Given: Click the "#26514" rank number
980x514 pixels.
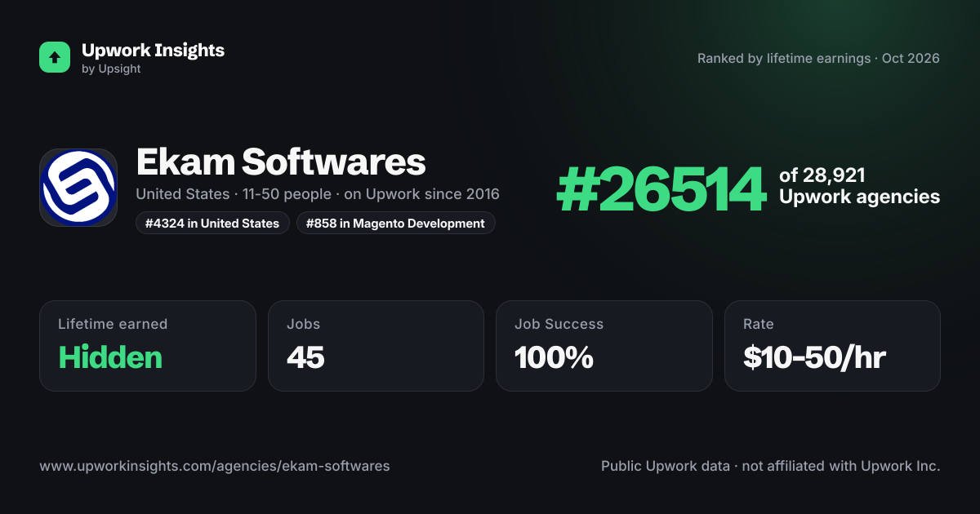Looking at the screenshot, I should click(x=661, y=188).
